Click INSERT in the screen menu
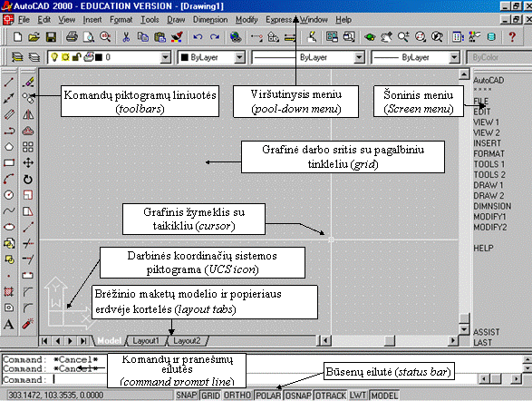 pos(487,143)
